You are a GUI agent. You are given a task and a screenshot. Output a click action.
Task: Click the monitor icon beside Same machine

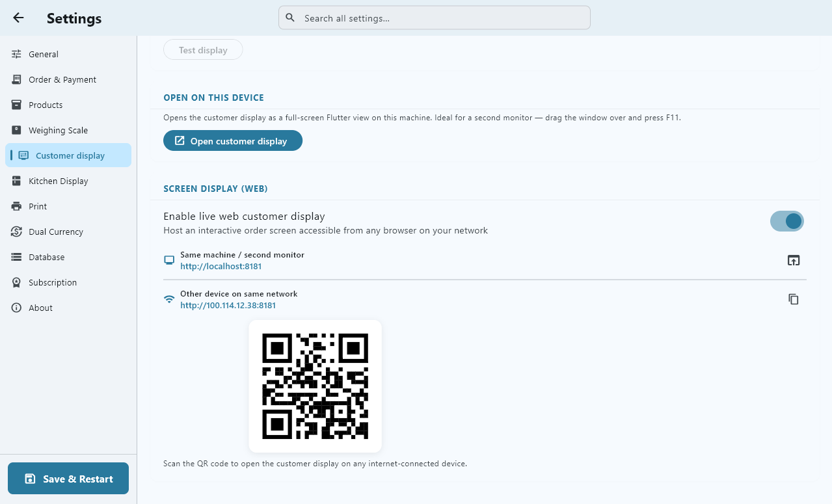[x=169, y=260]
